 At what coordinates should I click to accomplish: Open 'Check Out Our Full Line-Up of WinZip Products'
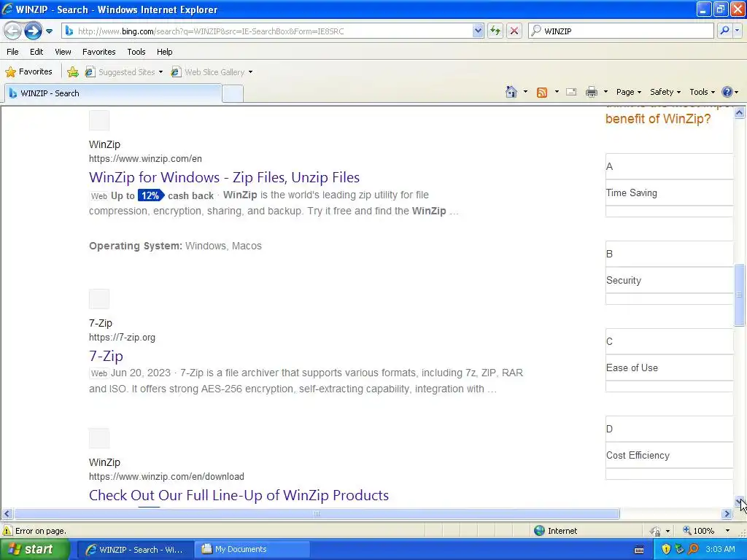pos(239,495)
